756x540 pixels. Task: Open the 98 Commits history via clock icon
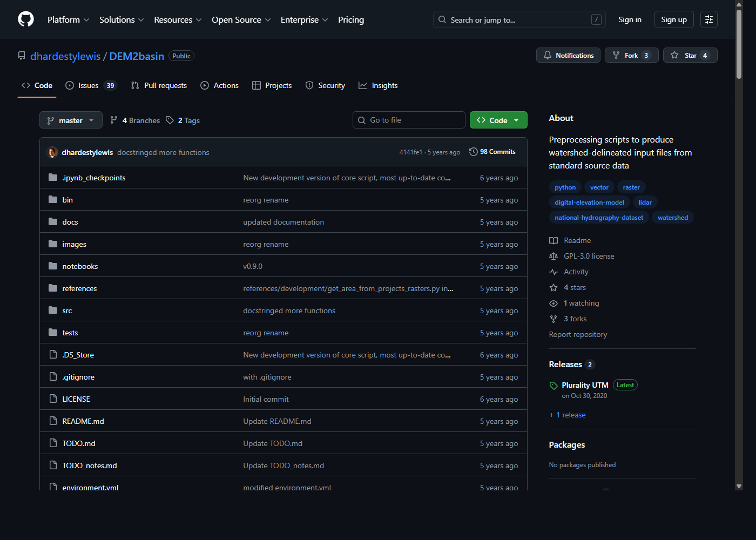point(474,152)
